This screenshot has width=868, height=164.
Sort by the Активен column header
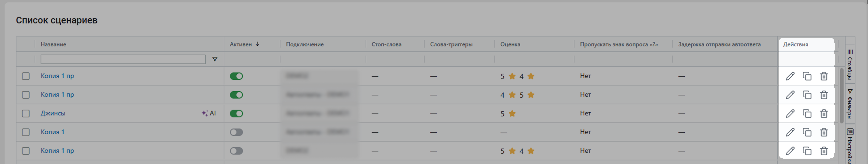[241, 44]
